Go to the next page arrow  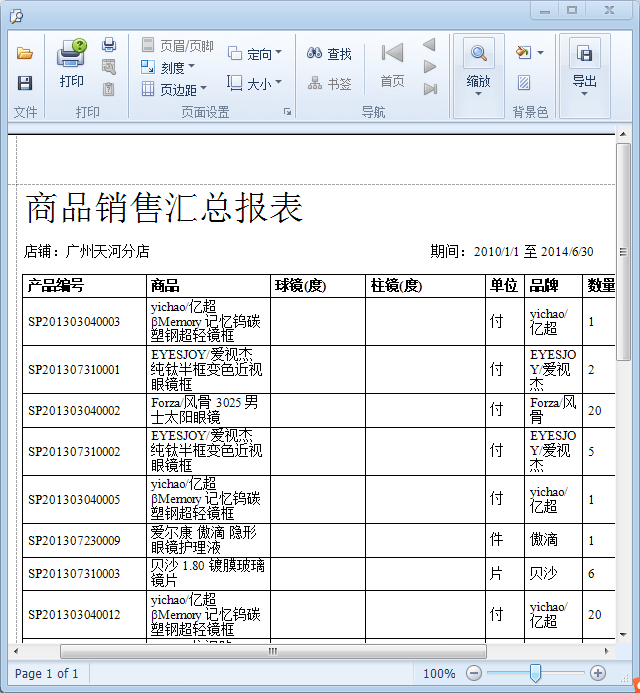pyautogui.click(x=430, y=67)
